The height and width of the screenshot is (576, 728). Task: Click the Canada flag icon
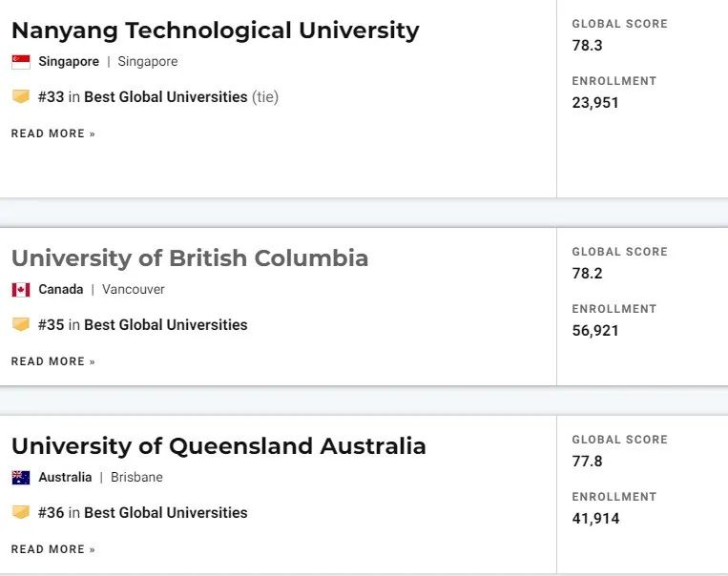(x=21, y=290)
